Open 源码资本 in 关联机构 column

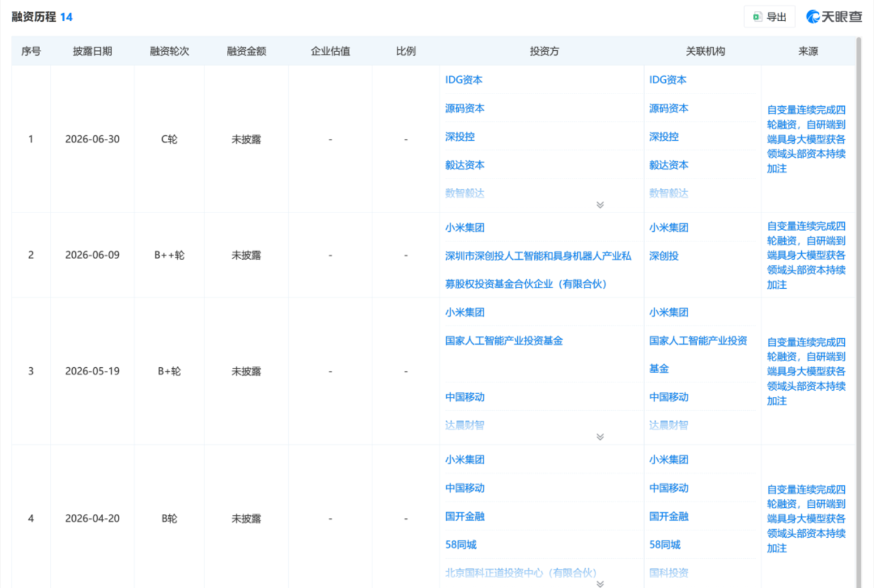[669, 109]
